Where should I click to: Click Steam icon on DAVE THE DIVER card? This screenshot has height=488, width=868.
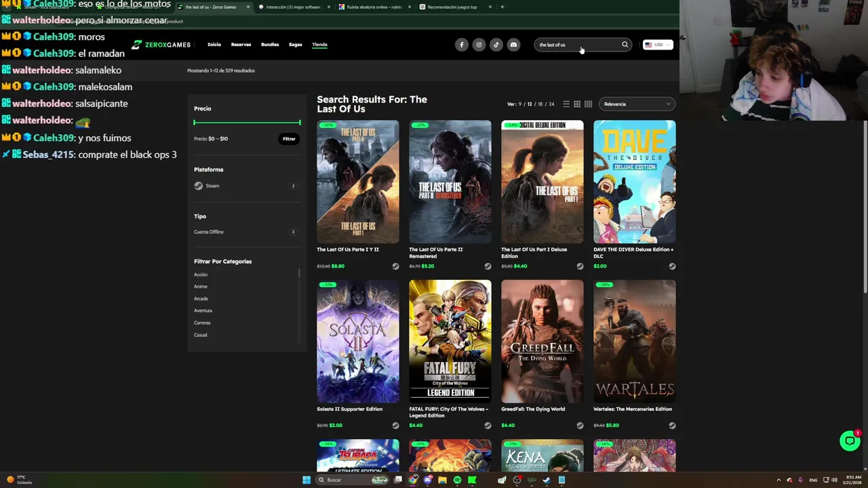[672, 266]
